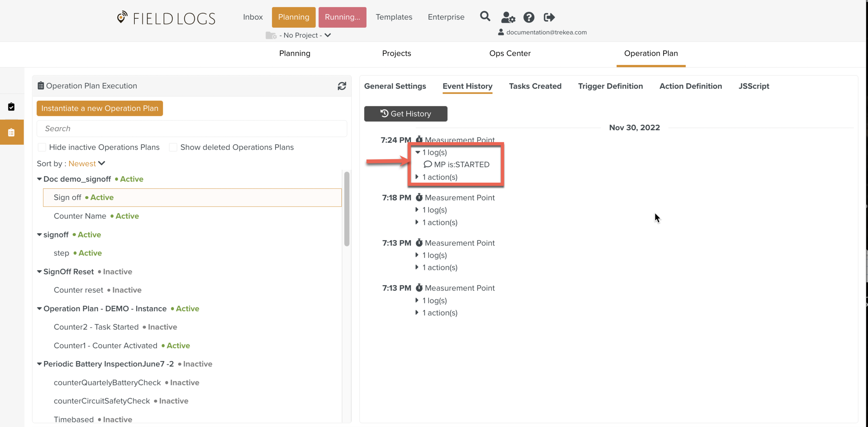Screen dimensions: 868x427
Task: Select the Sign off plan item
Action: [192, 198]
